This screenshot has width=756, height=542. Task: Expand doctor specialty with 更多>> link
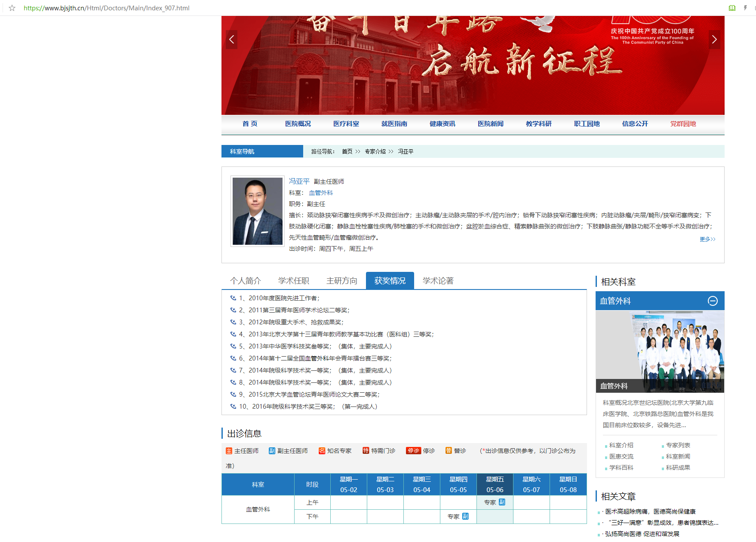point(707,239)
